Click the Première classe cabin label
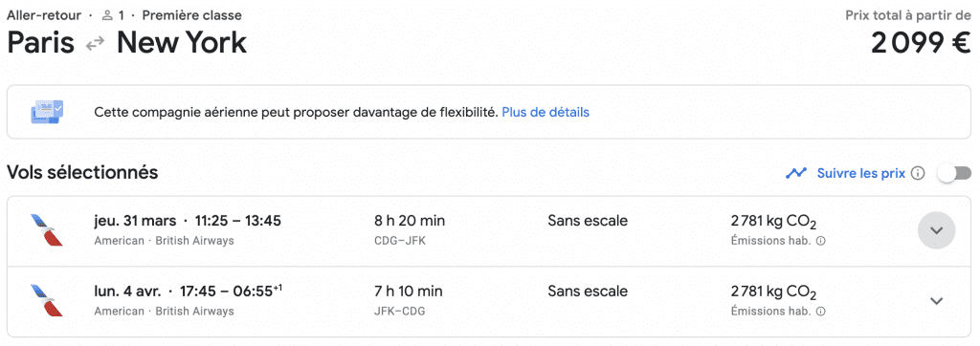The height and width of the screenshot is (346, 980). click(191, 15)
